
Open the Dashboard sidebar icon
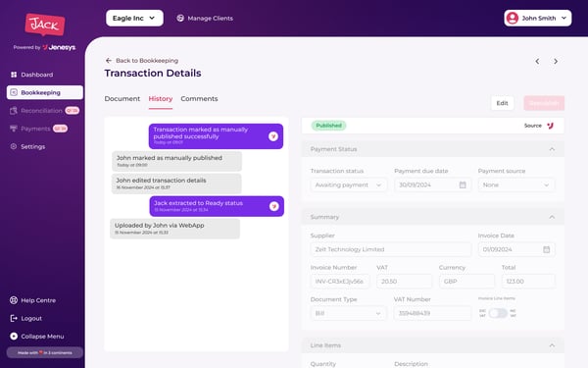click(x=14, y=75)
